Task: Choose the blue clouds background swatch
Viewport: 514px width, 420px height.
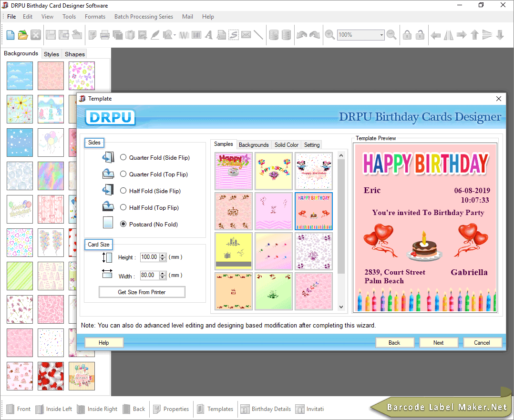Action: [x=20, y=76]
